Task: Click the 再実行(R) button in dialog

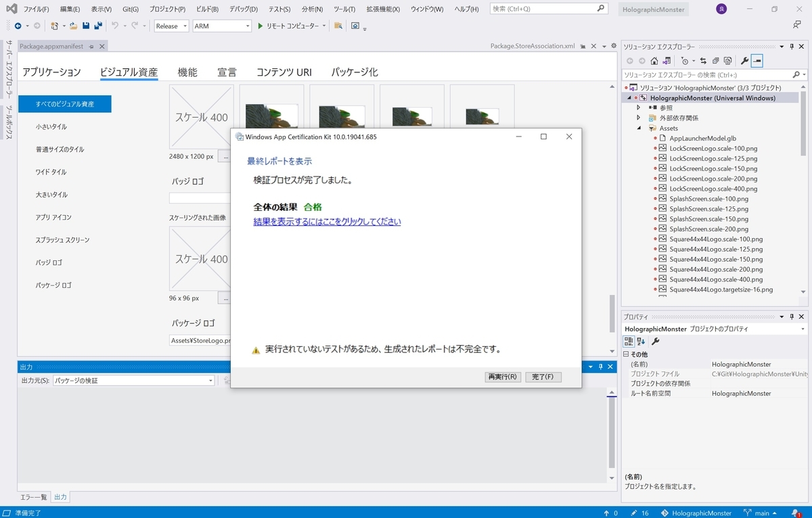Action: (x=503, y=377)
